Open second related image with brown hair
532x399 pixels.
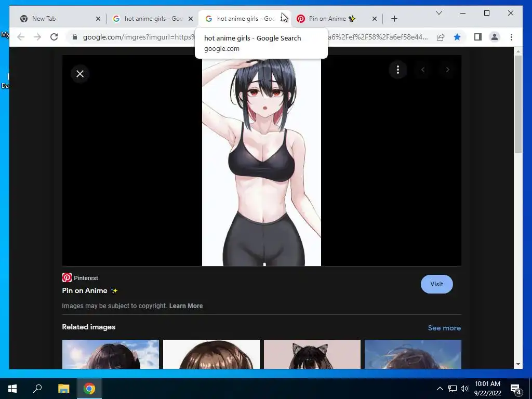click(211, 354)
